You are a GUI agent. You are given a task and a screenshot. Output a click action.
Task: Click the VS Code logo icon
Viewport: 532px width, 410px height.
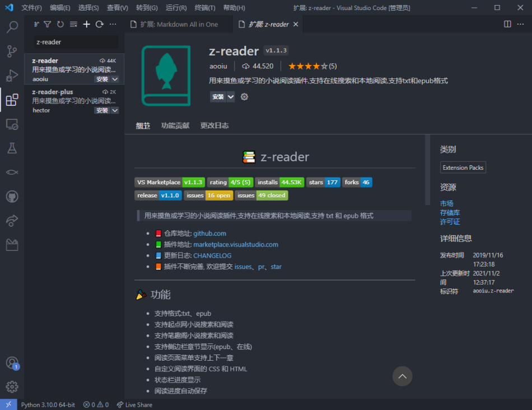(x=9, y=7)
